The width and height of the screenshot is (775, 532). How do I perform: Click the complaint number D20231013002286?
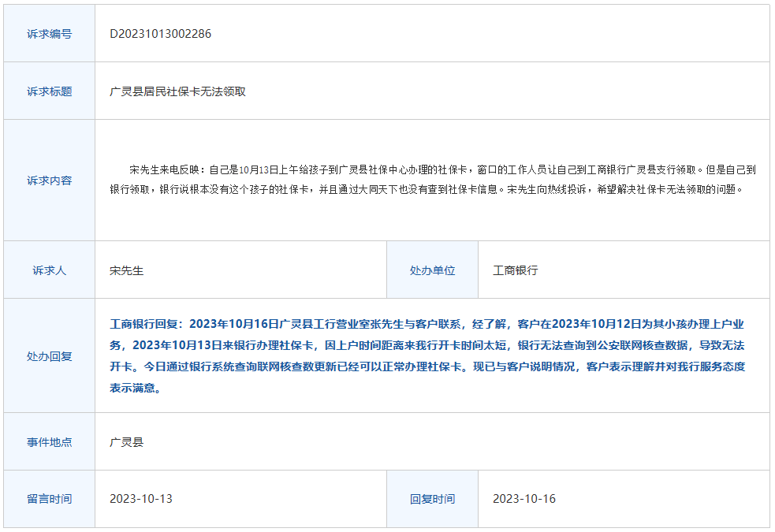click(160, 34)
